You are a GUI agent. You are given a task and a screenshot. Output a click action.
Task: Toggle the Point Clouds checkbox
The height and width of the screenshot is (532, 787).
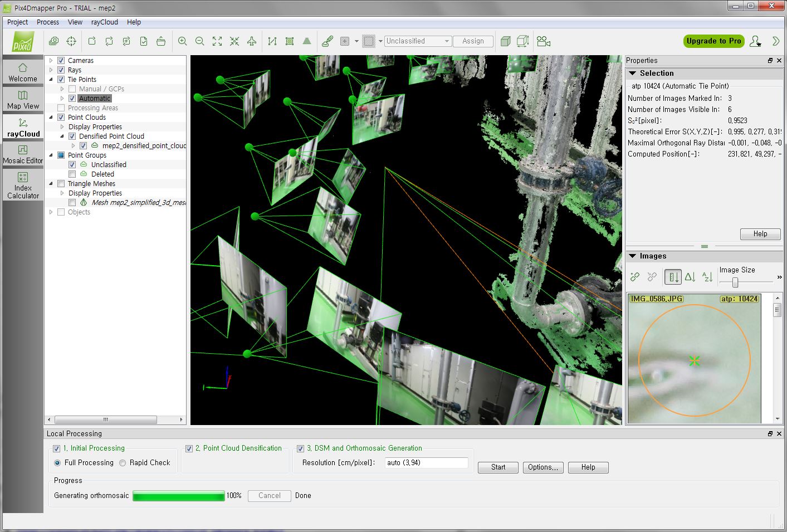(x=61, y=117)
